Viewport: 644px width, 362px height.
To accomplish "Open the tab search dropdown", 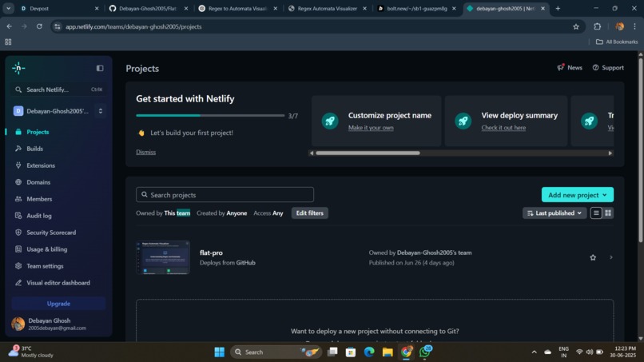I will 8,8.
